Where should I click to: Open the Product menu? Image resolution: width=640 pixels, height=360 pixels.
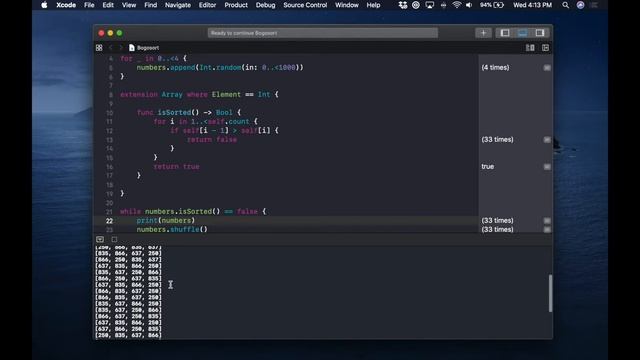point(236,5)
